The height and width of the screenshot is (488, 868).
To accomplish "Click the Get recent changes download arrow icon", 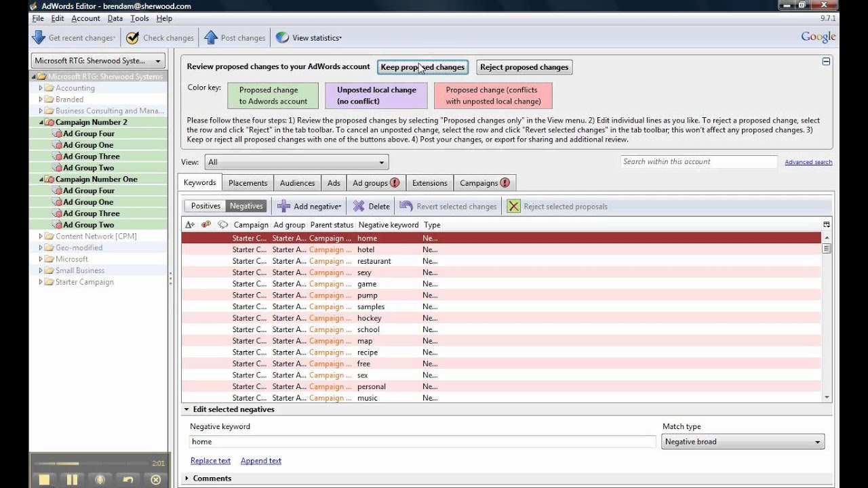I will [39, 38].
